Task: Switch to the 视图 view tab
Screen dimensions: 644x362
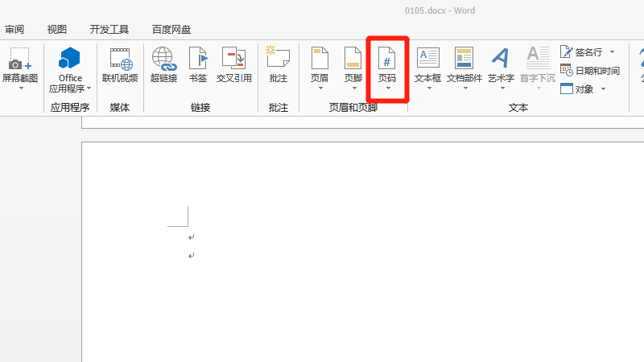Action: [x=57, y=29]
